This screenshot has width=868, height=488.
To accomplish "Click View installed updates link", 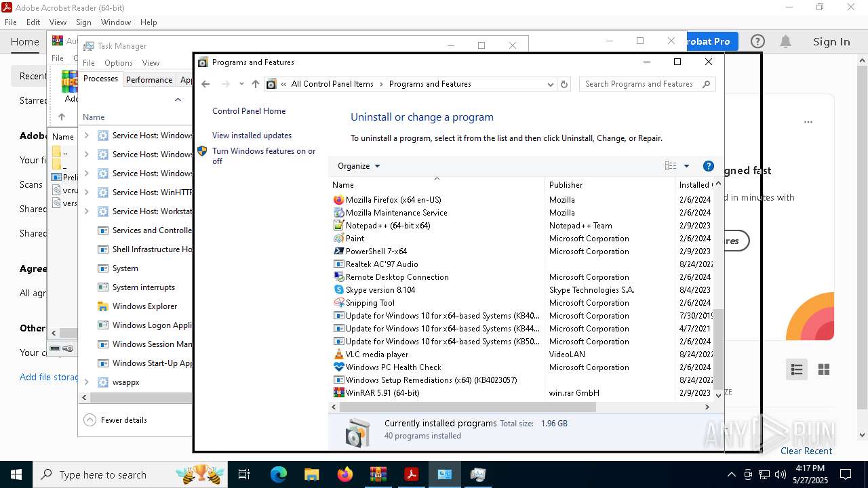I will click(x=252, y=136).
